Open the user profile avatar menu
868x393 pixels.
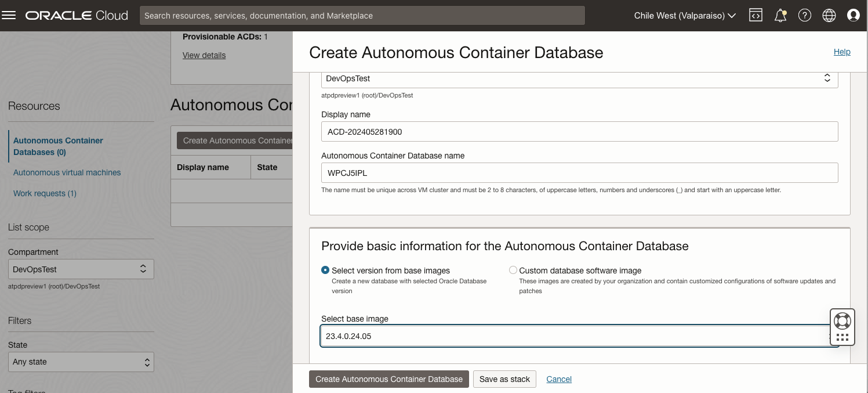[854, 15]
